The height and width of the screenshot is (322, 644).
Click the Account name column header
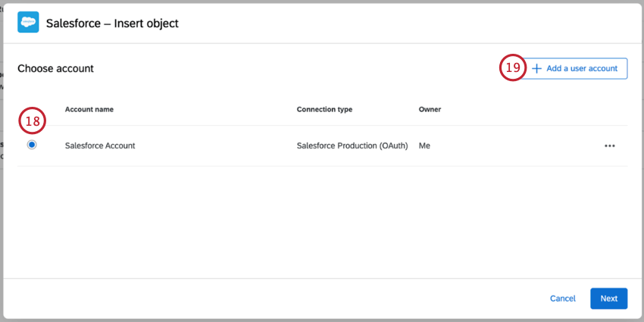tap(89, 109)
